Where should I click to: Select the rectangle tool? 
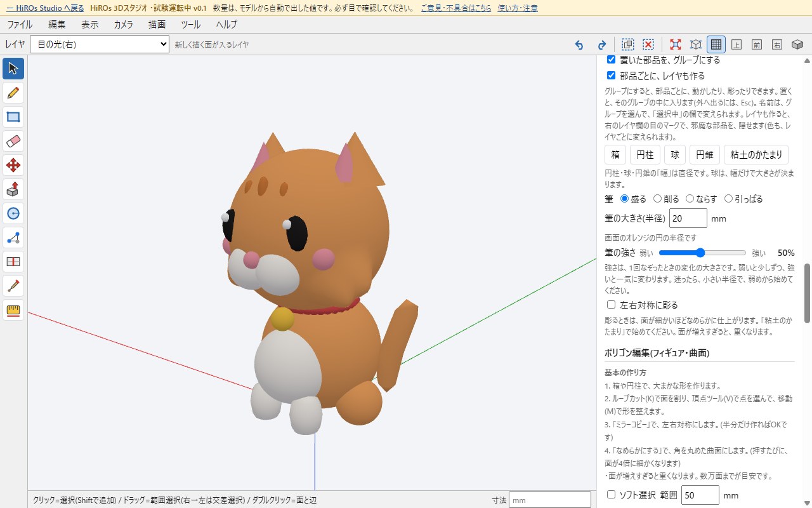13,117
